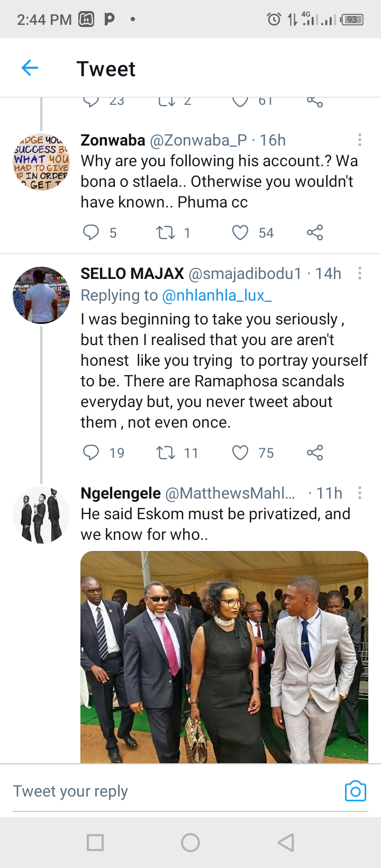Go back using the blue arrow
This screenshot has width=381, height=868.
(30, 68)
